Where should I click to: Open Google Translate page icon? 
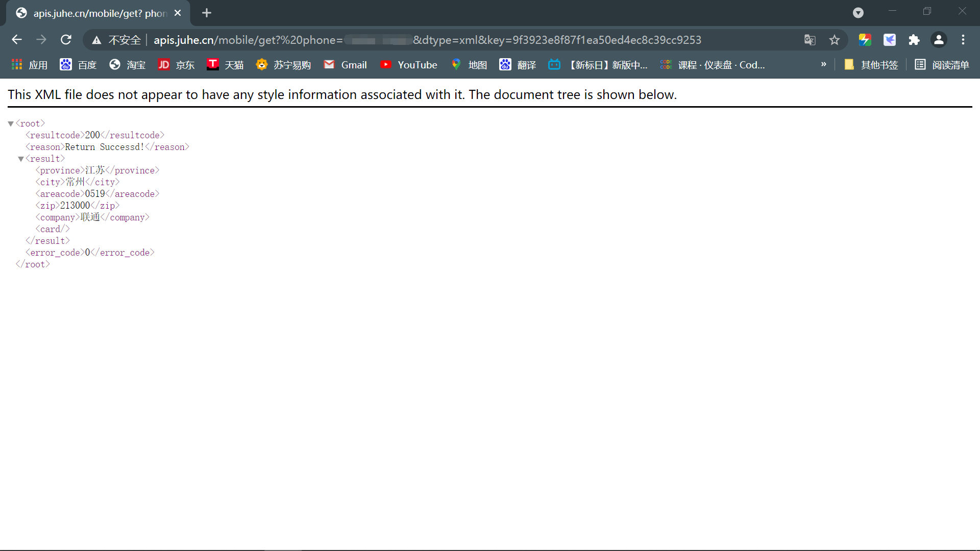[810, 40]
